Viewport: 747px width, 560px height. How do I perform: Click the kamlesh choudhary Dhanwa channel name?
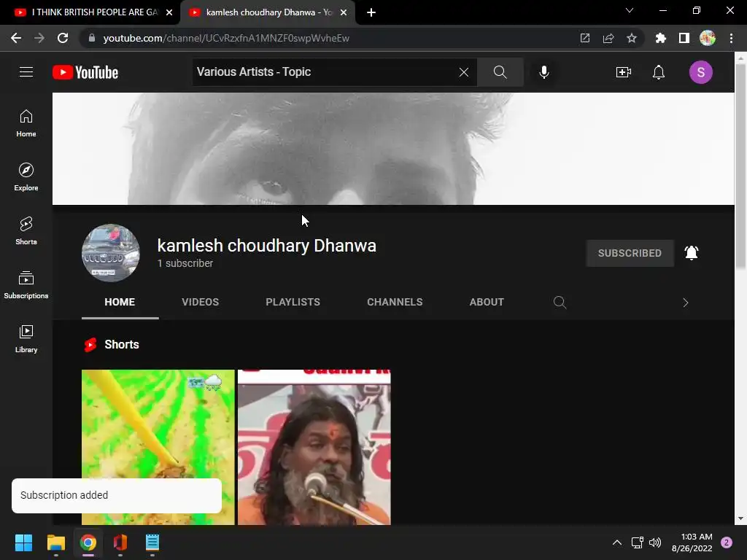267,246
